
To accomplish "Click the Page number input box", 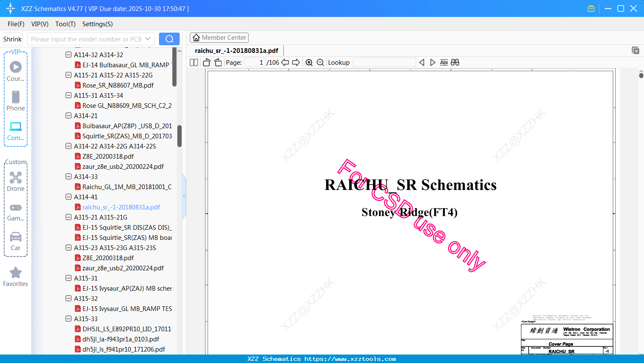I will 255,62.
